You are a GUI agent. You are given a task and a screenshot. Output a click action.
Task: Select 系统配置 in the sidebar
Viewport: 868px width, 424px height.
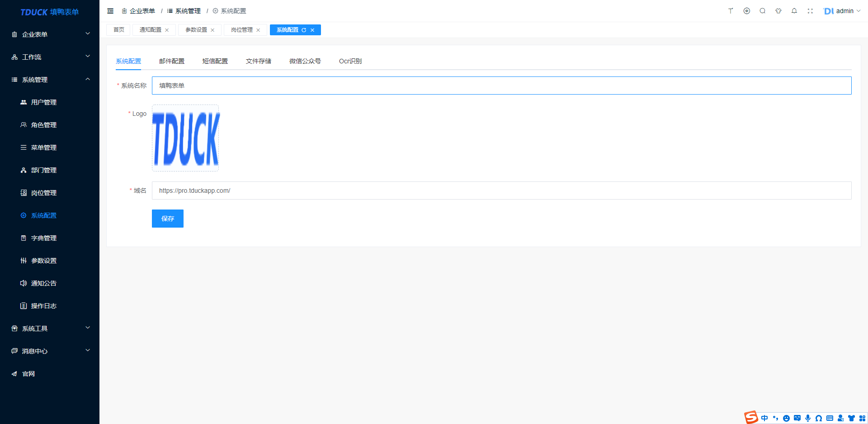[50, 215]
